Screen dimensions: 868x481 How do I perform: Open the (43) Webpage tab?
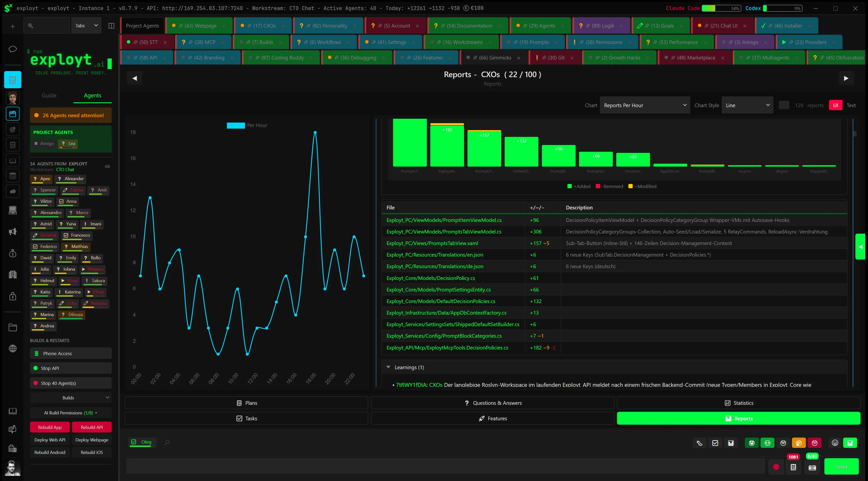click(200, 26)
